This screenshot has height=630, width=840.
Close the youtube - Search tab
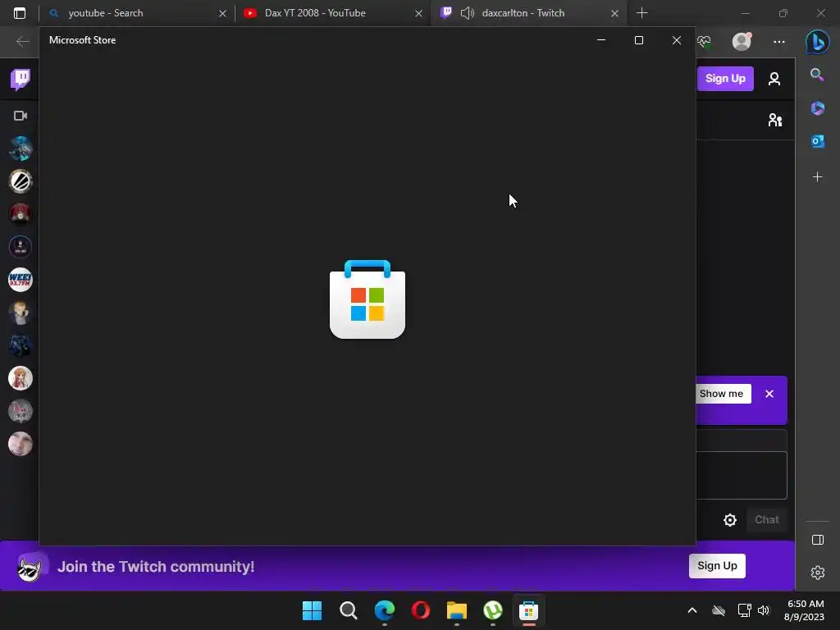[x=222, y=13]
